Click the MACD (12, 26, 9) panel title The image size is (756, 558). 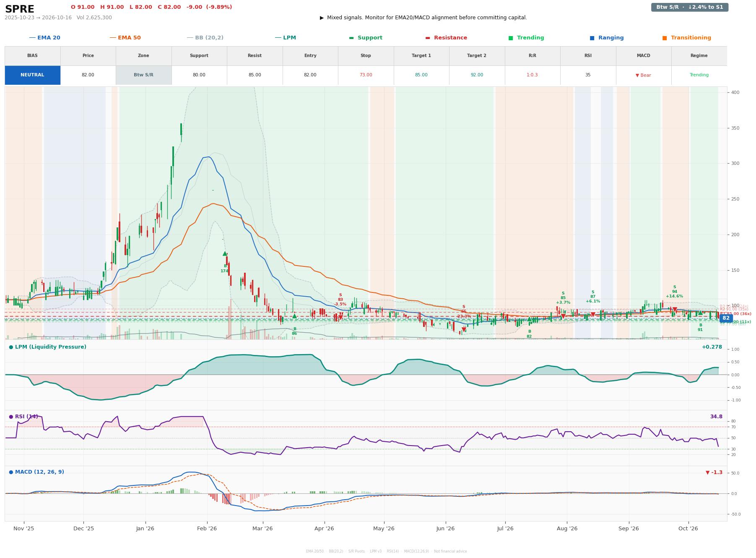click(x=36, y=472)
